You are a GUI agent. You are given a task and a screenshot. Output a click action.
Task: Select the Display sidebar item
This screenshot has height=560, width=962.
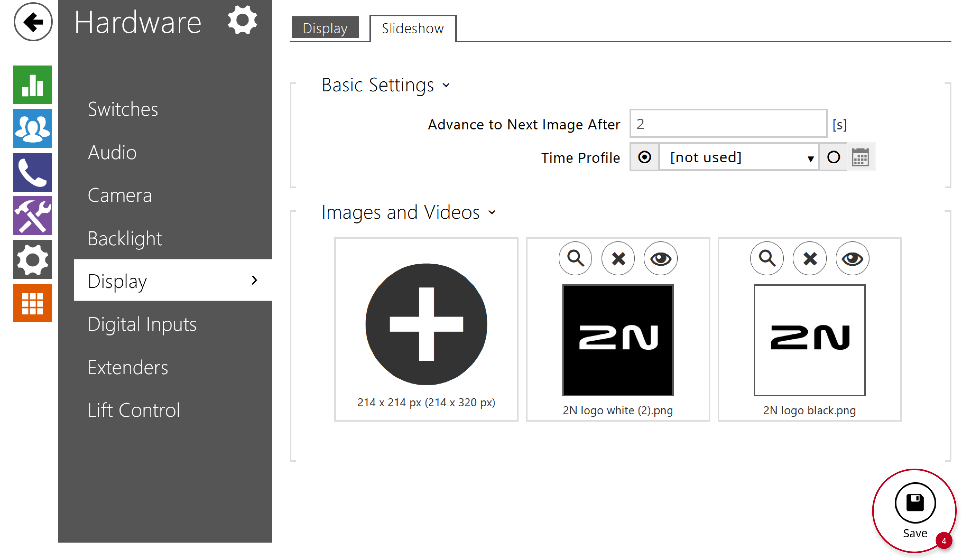coord(173,280)
